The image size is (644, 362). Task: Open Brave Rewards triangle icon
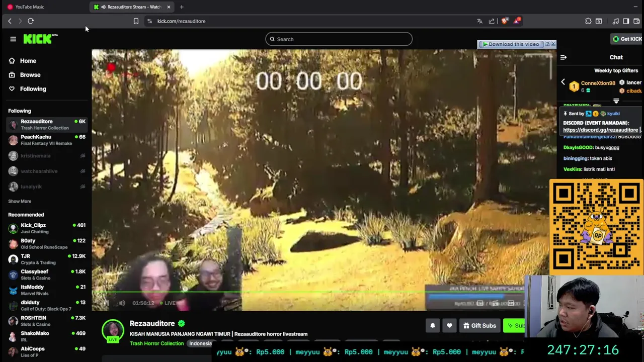click(517, 21)
